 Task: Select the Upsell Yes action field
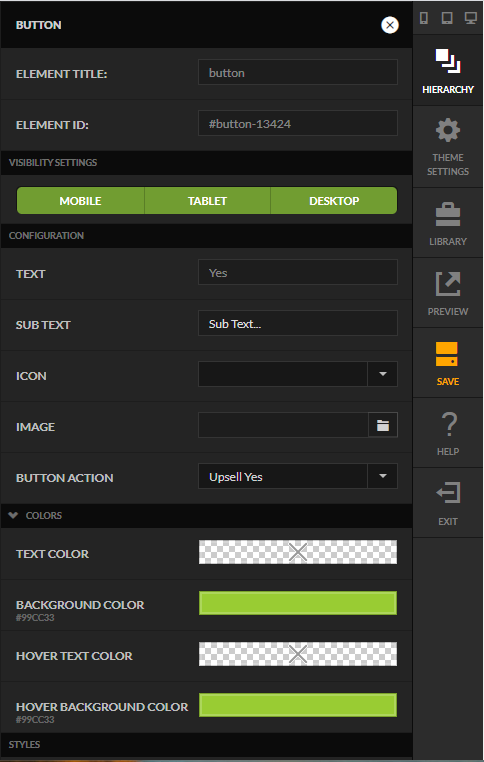click(283, 476)
